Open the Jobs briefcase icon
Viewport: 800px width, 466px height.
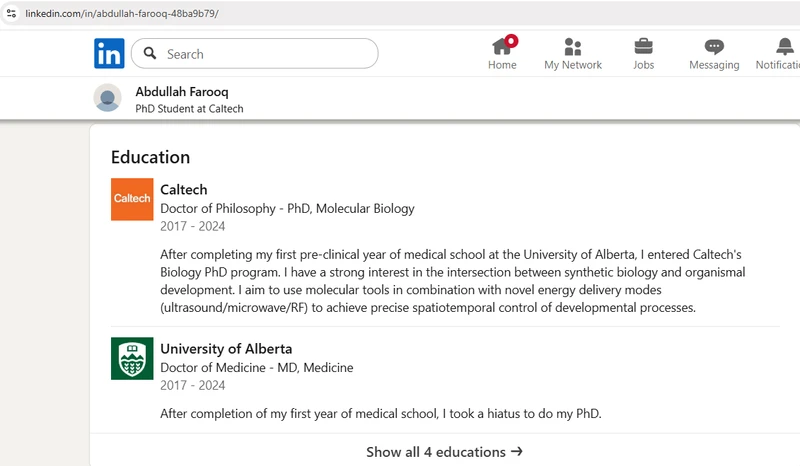tap(643, 46)
